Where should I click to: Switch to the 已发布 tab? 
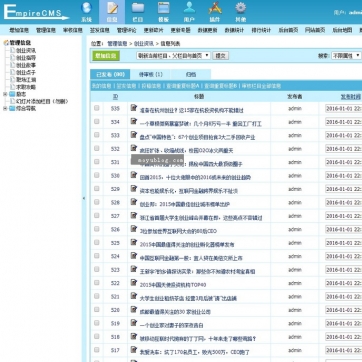pos(110,74)
